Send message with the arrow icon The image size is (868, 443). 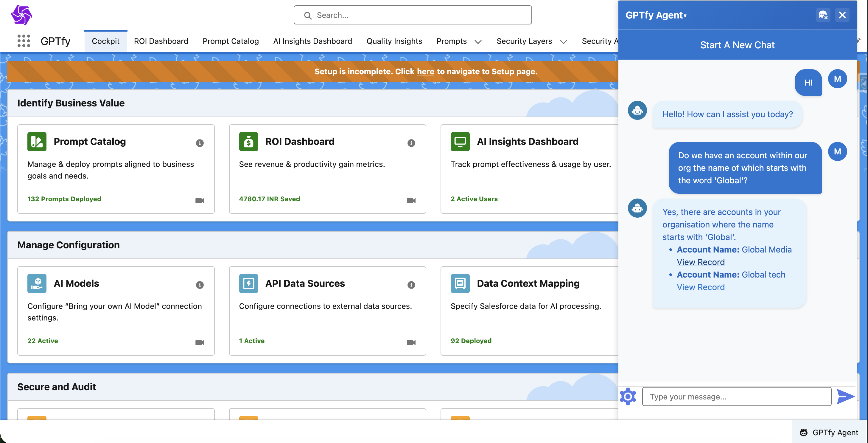click(845, 396)
